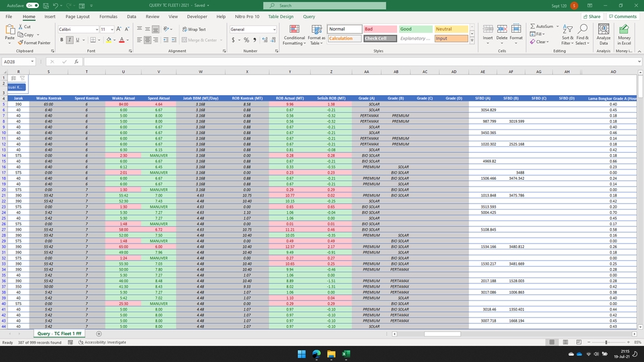Click the Save icon in the title bar
644x362 pixels.
46,6
